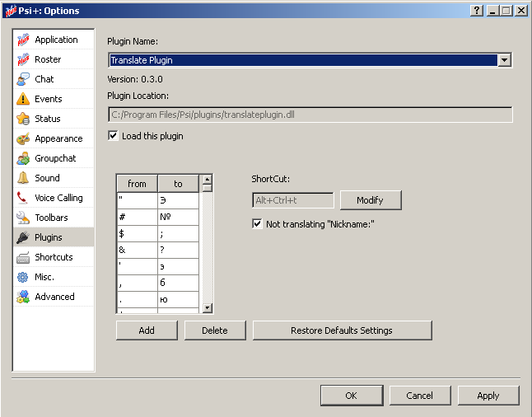Click the Sound bell icon

[x=23, y=178]
